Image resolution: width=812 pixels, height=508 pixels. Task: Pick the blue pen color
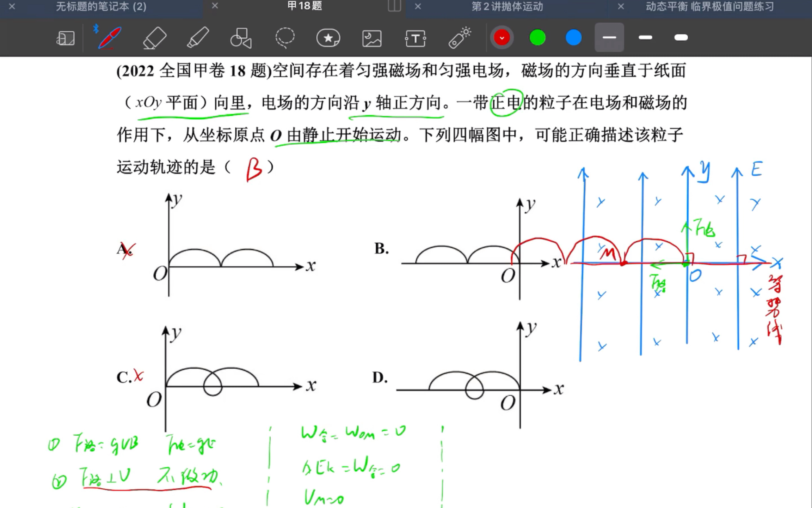pyautogui.click(x=573, y=38)
